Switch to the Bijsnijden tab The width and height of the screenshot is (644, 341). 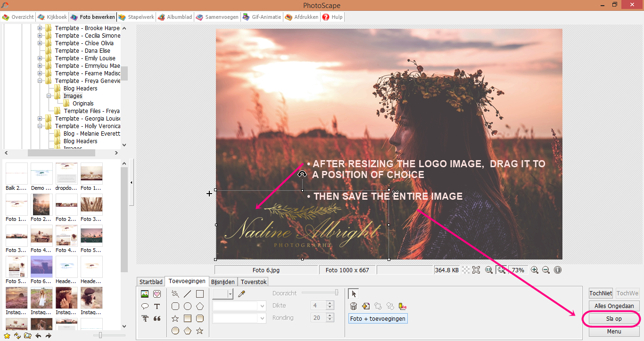point(223,282)
